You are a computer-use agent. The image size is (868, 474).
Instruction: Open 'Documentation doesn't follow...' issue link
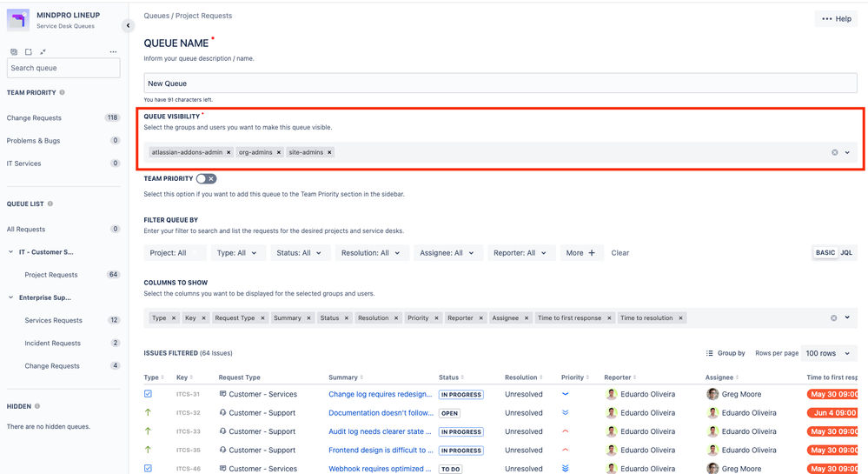click(x=381, y=413)
